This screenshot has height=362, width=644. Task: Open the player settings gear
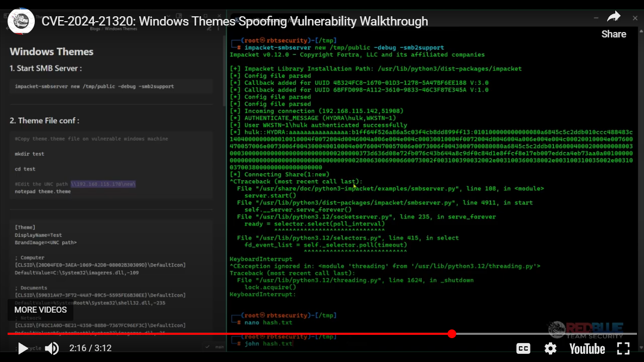[551, 348]
